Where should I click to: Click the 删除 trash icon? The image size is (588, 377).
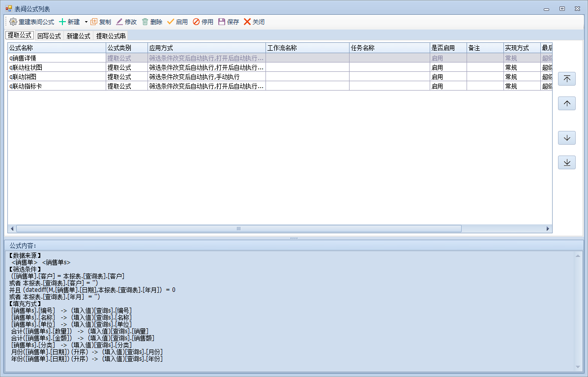[145, 22]
